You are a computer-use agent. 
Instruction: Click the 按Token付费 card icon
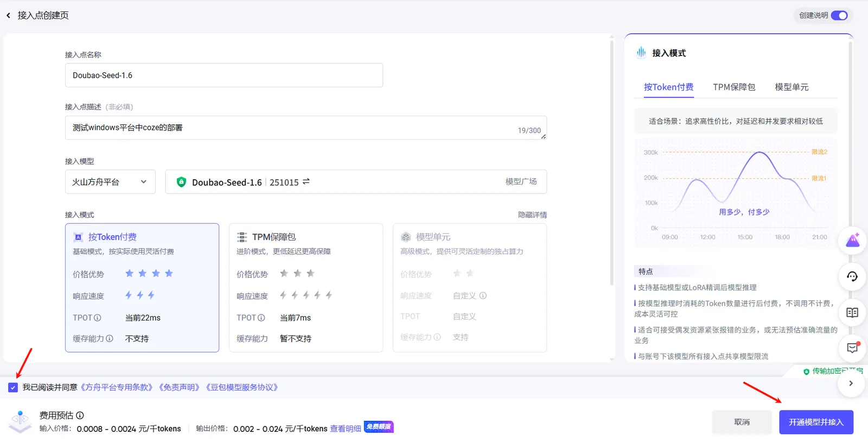point(78,237)
